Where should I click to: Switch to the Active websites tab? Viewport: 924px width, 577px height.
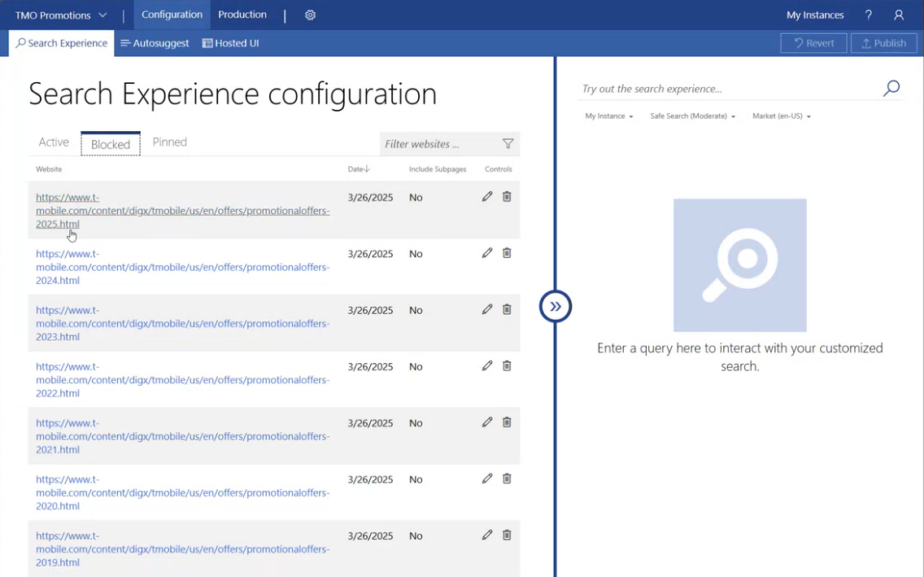[54, 142]
